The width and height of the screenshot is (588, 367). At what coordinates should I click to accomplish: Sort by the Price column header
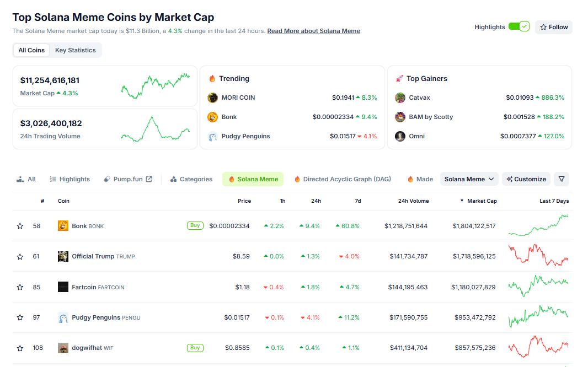click(x=244, y=201)
